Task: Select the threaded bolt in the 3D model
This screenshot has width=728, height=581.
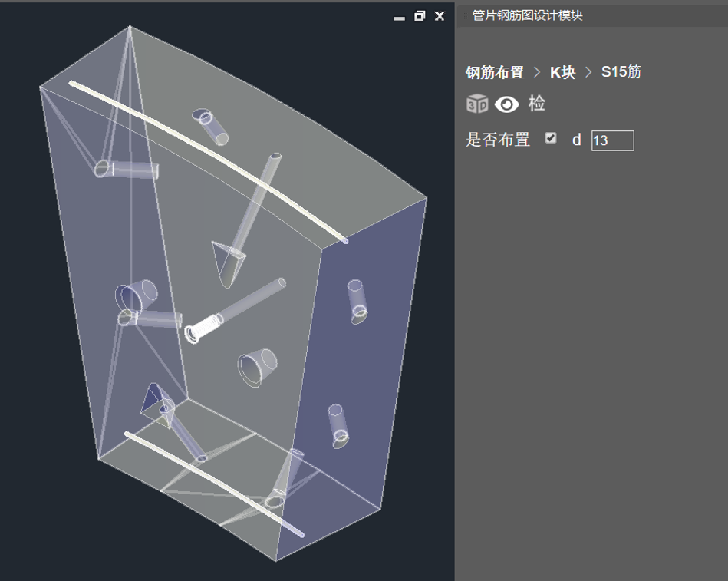Action: point(204,328)
